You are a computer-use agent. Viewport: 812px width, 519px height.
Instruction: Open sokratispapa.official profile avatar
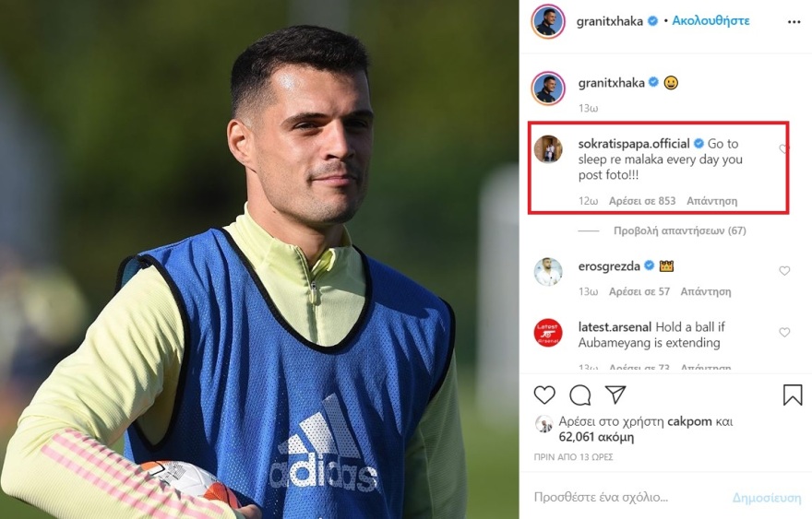[x=548, y=149]
